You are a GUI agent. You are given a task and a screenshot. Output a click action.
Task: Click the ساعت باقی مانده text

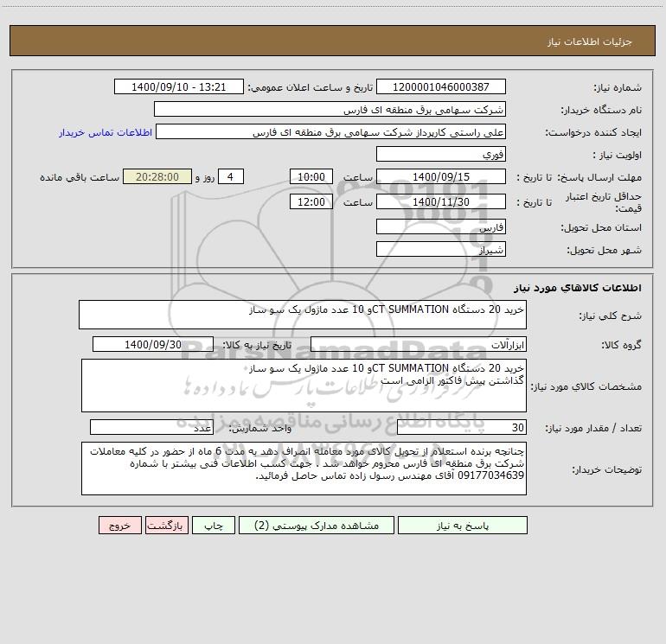pyautogui.click(x=80, y=177)
